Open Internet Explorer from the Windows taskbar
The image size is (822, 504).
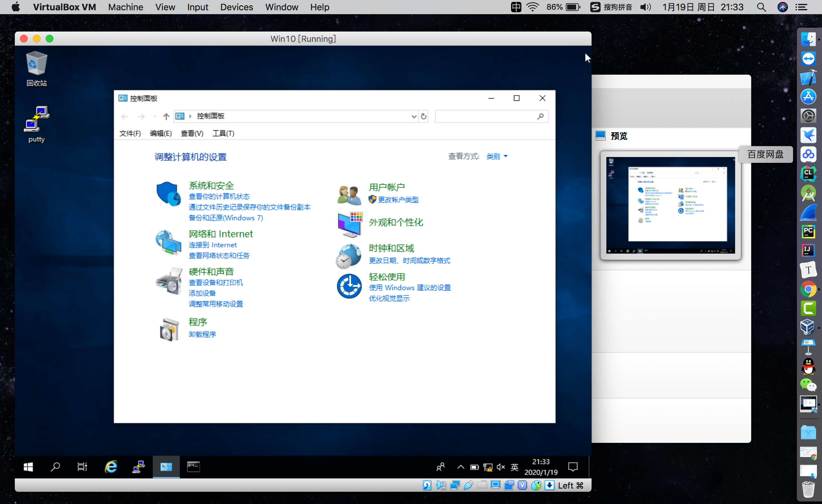point(111,467)
